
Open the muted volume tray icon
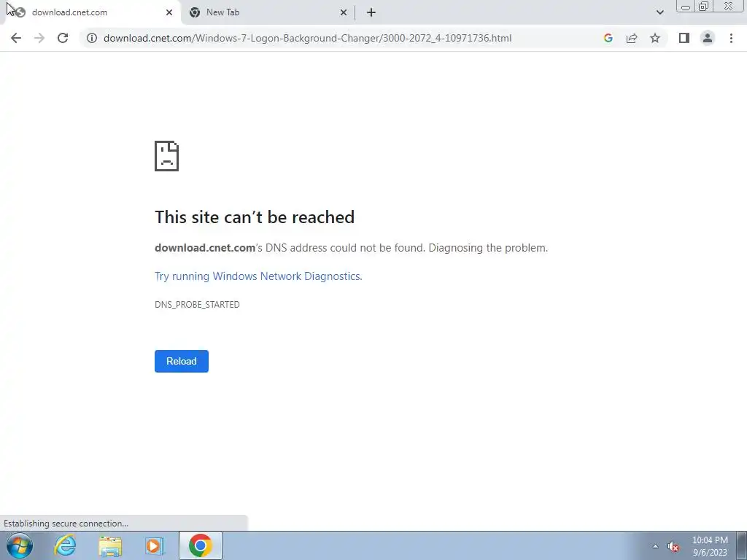point(673,547)
